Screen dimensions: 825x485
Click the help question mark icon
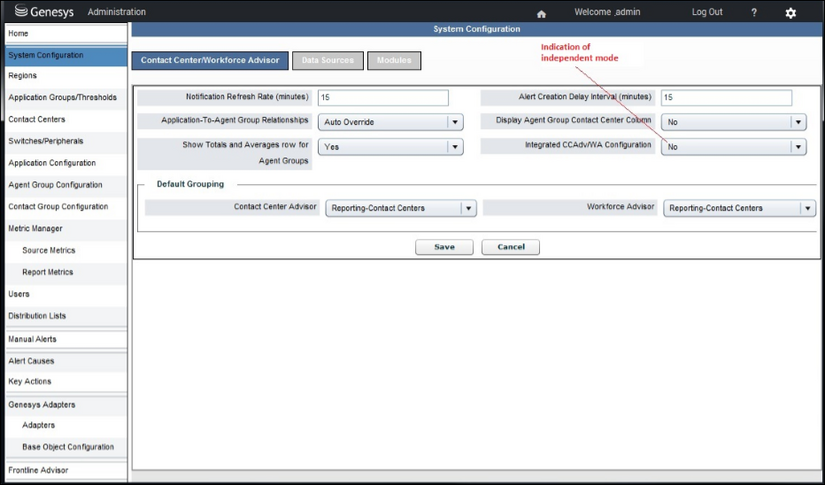coord(754,13)
